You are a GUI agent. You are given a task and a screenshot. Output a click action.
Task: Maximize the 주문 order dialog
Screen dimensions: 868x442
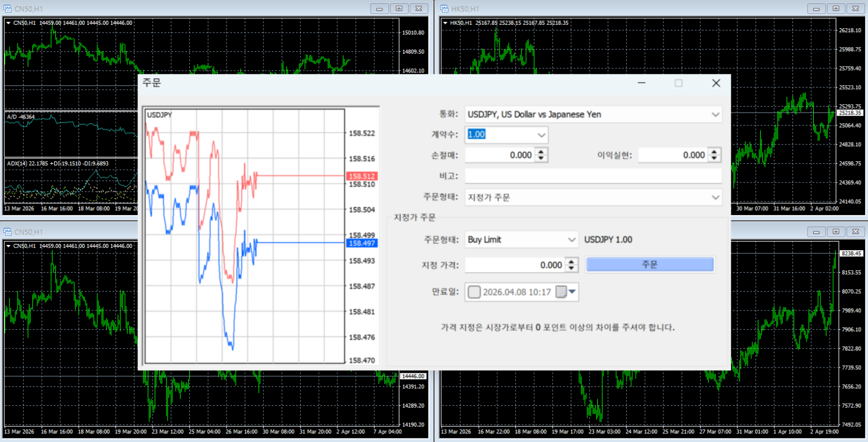tap(679, 83)
